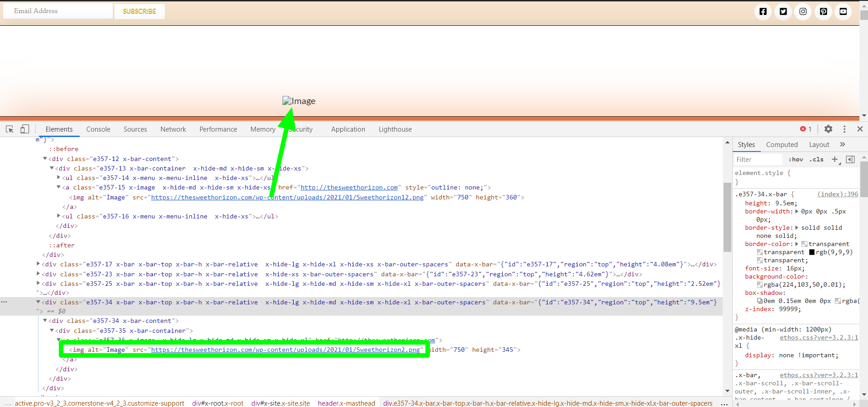Open ethos.css link above .x-hide-xl rule
This screenshot has width=868, height=407.
(819, 337)
